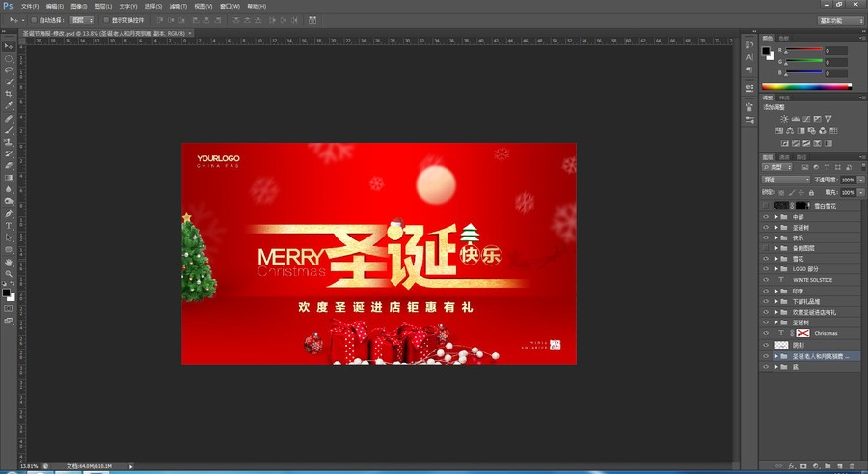This screenshot has height=474, width=868.
Task: Switch to the 通道 channels tab
Action: (x=784, y=157)
